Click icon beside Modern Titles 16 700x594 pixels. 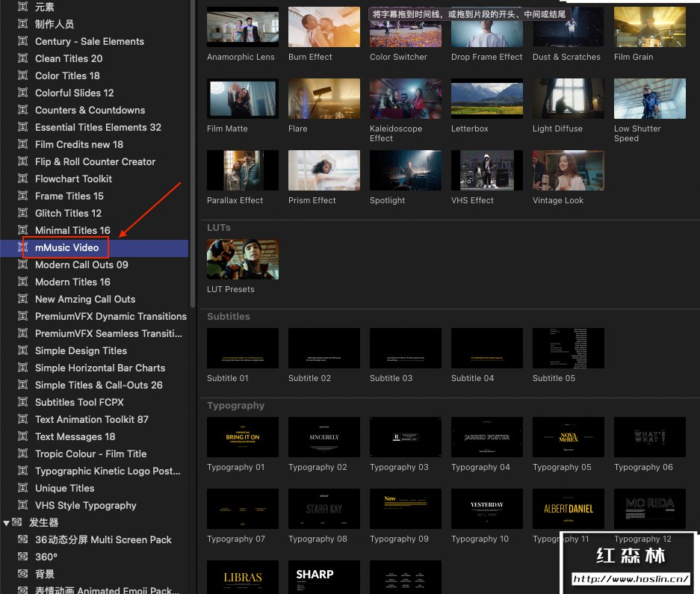point(22,282)
